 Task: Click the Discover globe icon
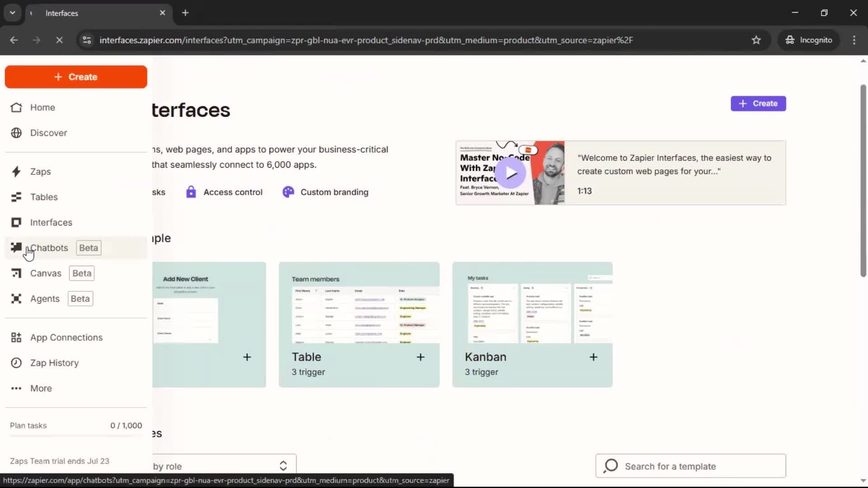point(16,133)
